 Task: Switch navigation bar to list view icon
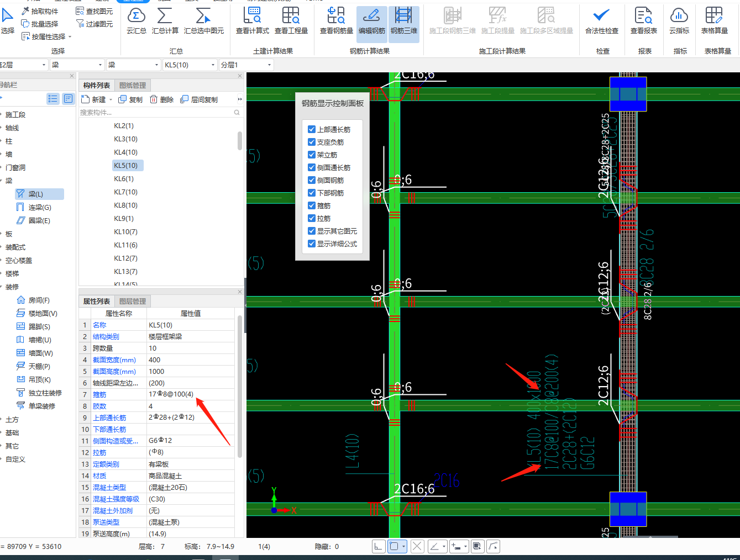(53, 98)
